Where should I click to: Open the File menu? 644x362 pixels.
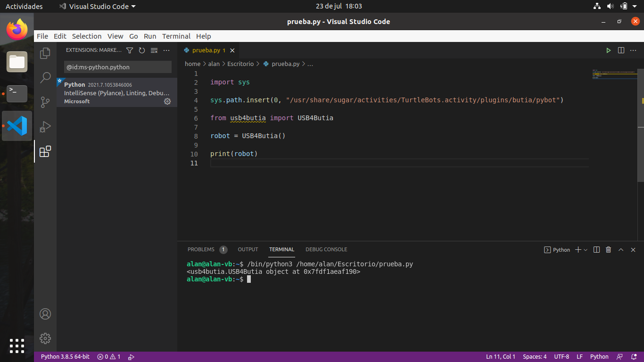tap(42, 36)
